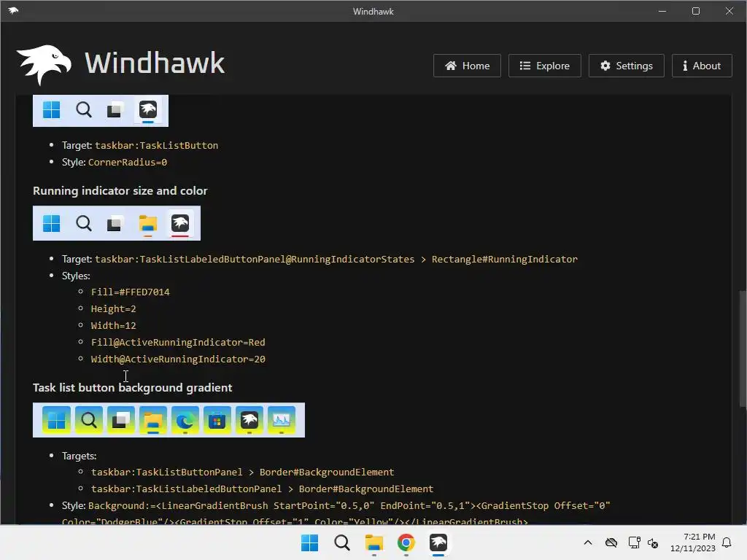
Task: Select the text taskbar:TaskListButton
Action: (156, 145)
